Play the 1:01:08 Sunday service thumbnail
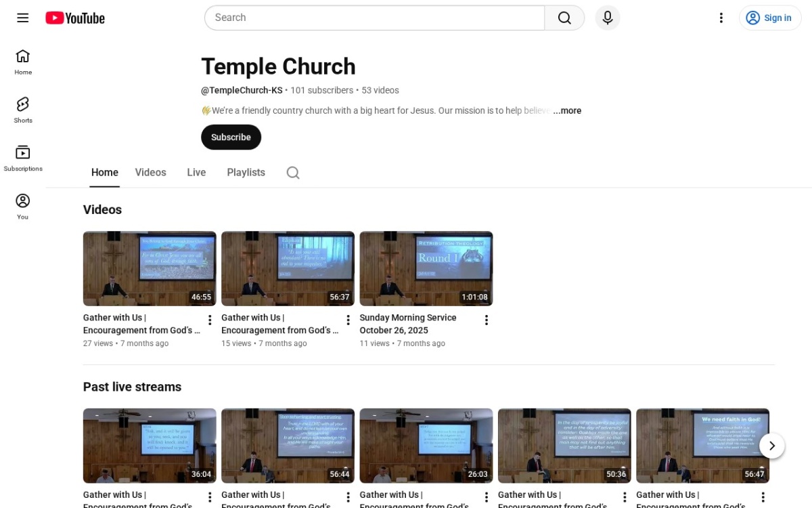The image size is (812, 508). pyautogui.click(x=426, y=269)
